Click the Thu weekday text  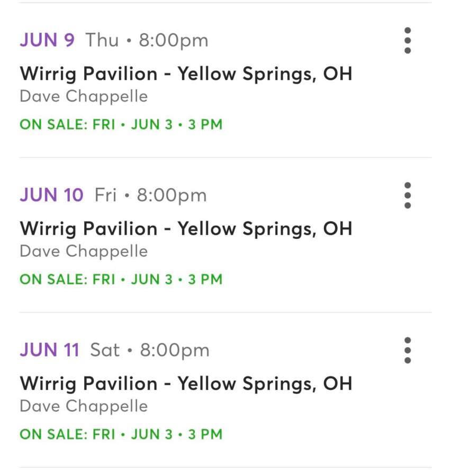pyautogui.click(x=102, y=40)
